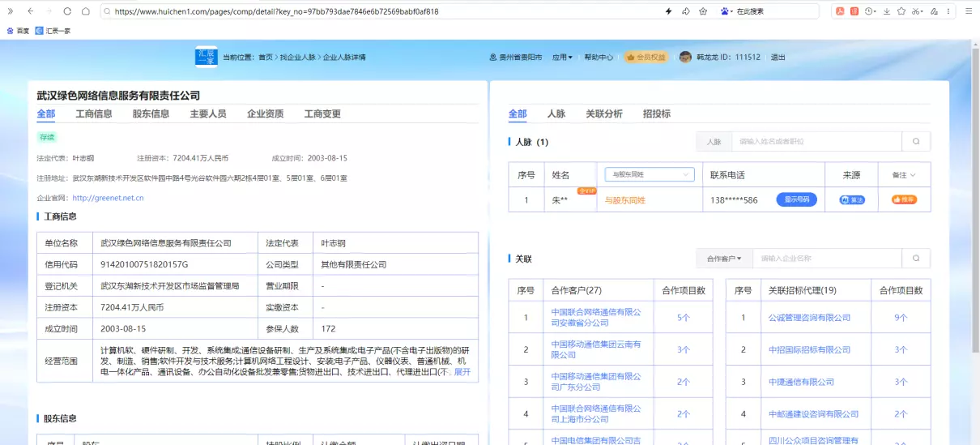Click the 算法 source badge
Screen dimensions: 980x445
tap(852, 199)
